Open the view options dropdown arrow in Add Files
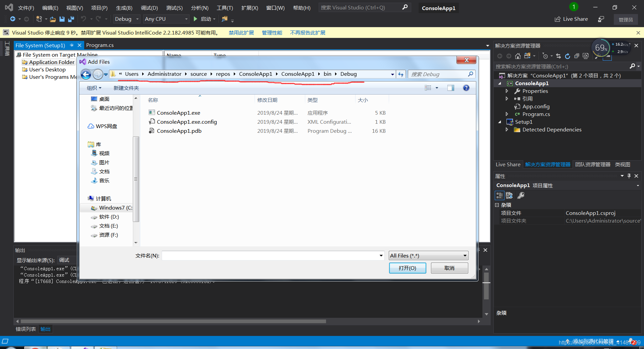 point(437,88)
